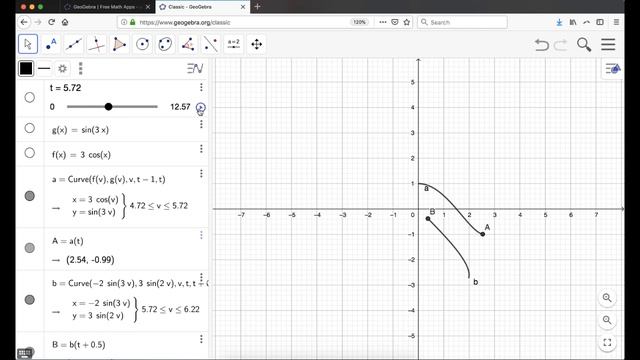The width and height of the screenshot is (640, 360).
Task: Open more options for f(x) row
Action: point(201,149)
